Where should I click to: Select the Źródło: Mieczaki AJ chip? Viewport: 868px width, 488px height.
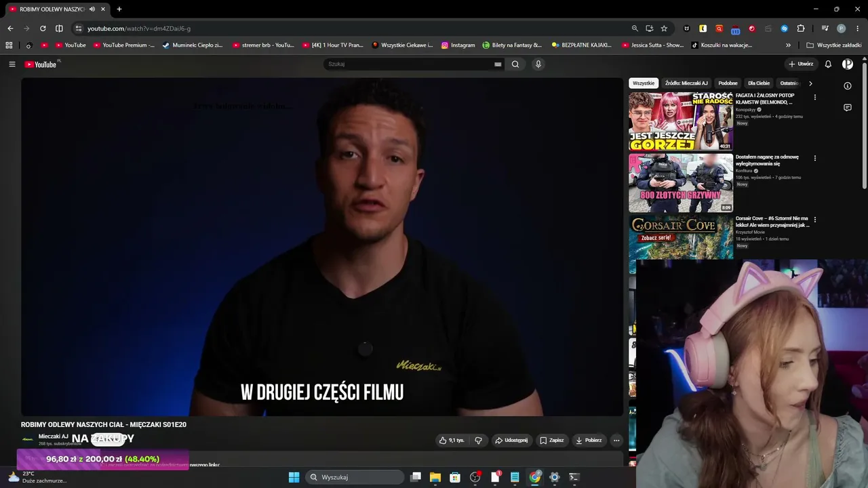(686, 83)
